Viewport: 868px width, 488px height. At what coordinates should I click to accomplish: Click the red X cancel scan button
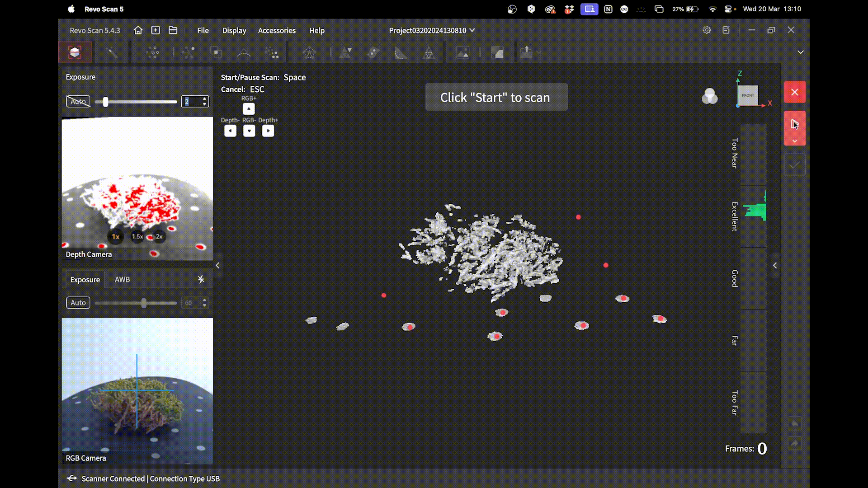tap(794, 92)
